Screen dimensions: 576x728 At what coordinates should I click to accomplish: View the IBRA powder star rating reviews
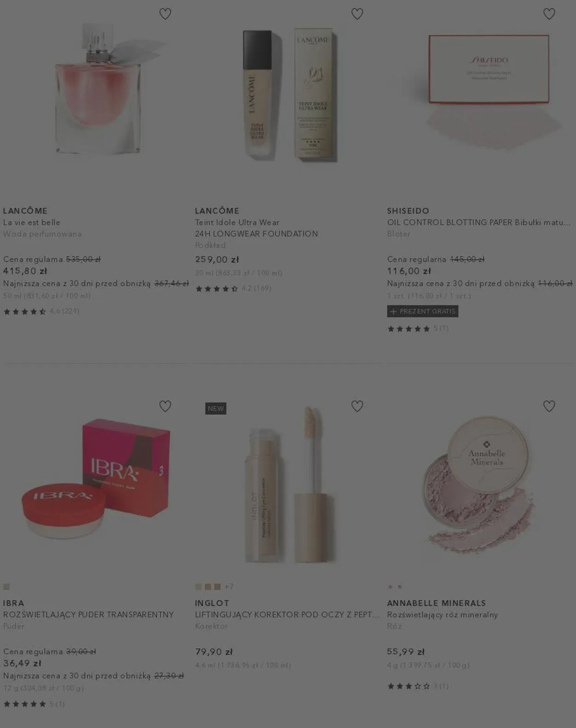pos(34,704)
